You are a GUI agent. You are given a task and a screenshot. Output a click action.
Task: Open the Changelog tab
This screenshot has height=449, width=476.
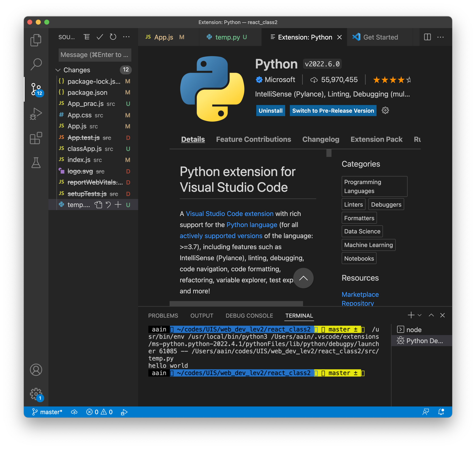[x=321, y=139]
